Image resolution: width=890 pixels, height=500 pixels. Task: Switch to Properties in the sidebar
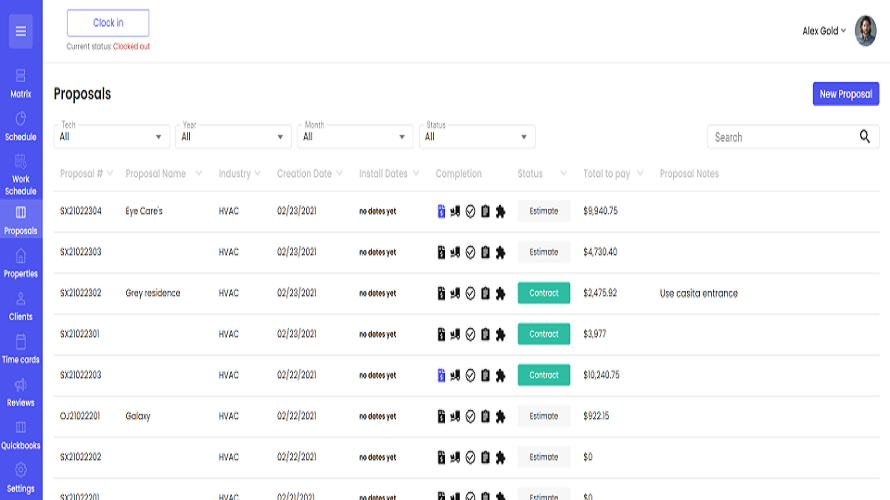(x=21, y=263)
